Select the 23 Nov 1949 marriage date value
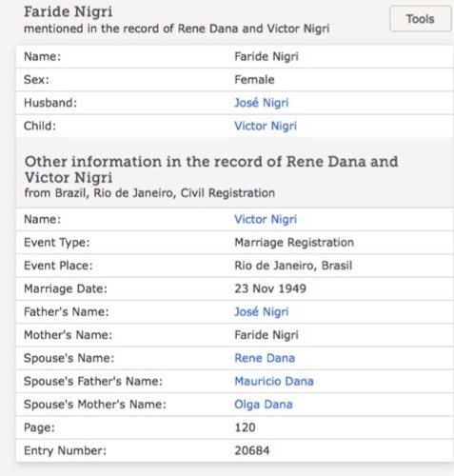 coord(270,288)
